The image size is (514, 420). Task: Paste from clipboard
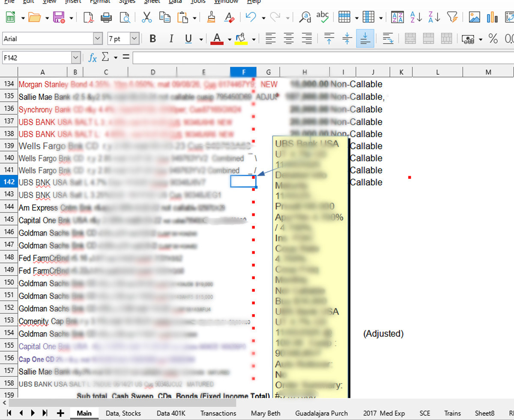tap(183, 17)
